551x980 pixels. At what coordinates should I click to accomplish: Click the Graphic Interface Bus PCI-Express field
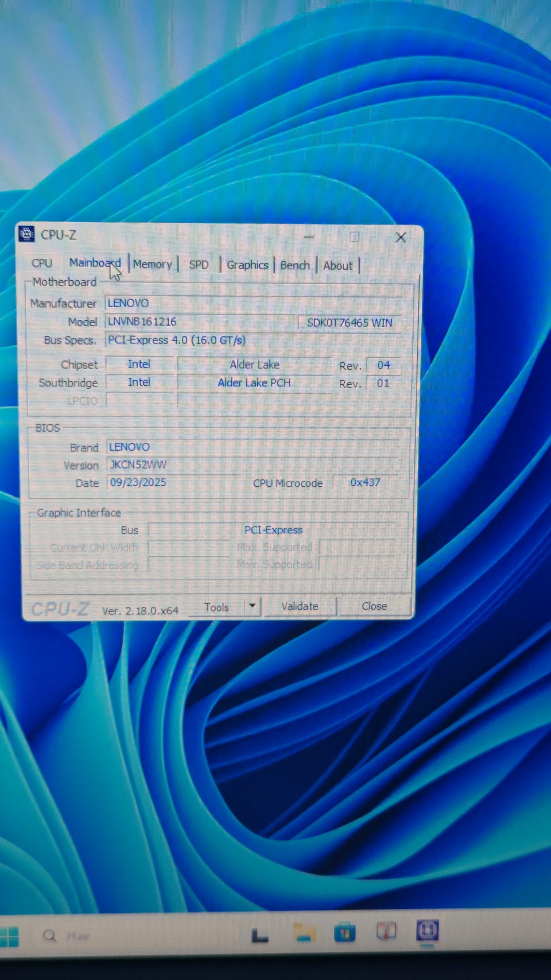[273, 530]
